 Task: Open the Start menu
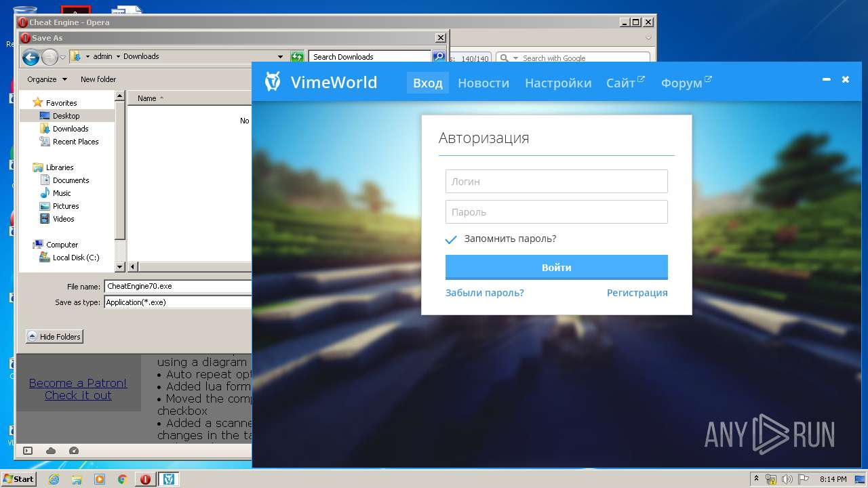coord(18,479)
